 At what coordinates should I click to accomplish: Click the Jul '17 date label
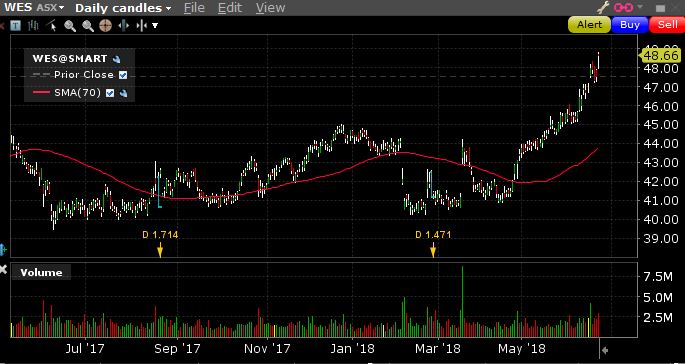[x=86, y=349]
